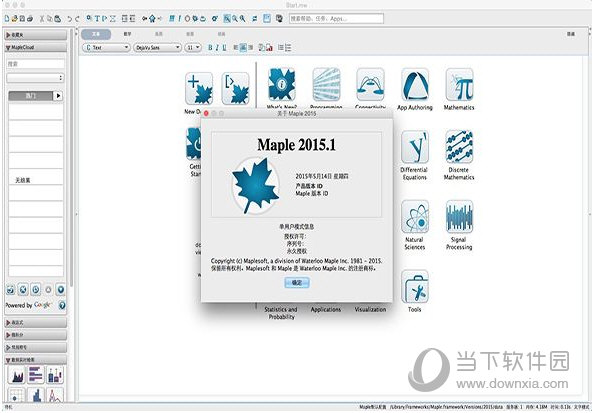Confirm the About Maple 2015 dialog with OK
Image resolution: width=593 pixels, height=413 pixels.
pos(297,283)
